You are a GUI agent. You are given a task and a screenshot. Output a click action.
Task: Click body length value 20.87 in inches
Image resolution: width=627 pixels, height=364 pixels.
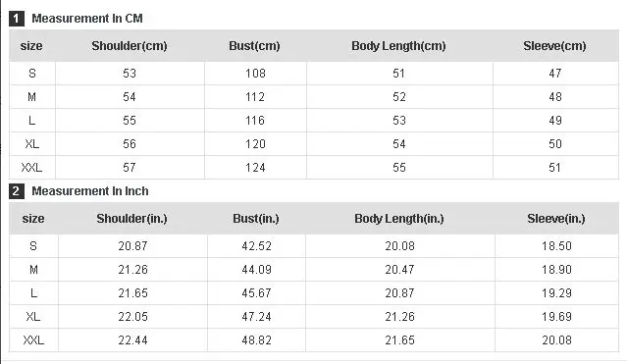[400, 293]
